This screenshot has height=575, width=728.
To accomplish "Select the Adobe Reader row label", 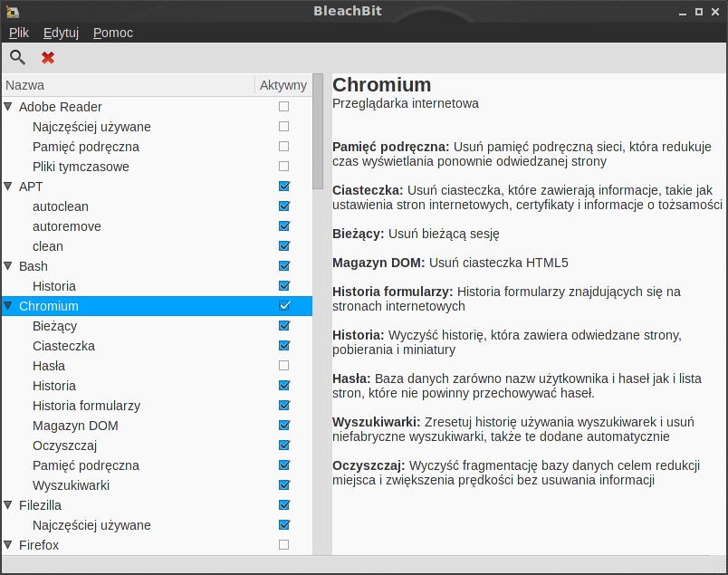I will tap(61, 107).
